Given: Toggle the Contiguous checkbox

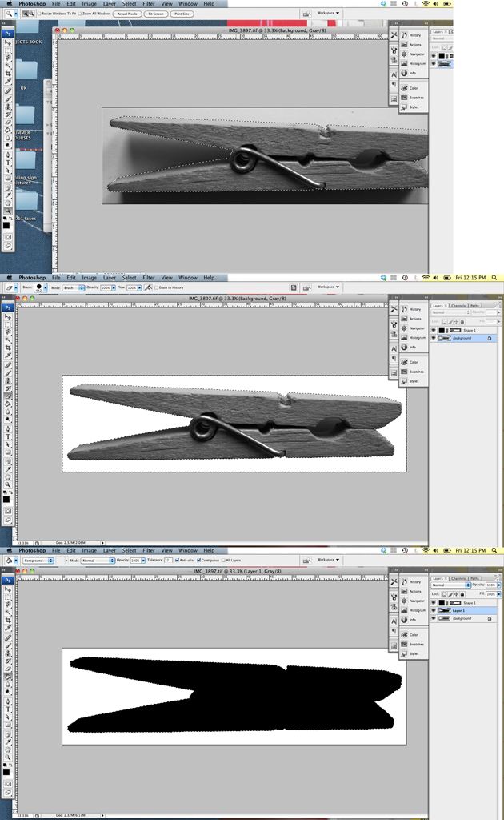Looking at the screenshot, I should point(200,561).
